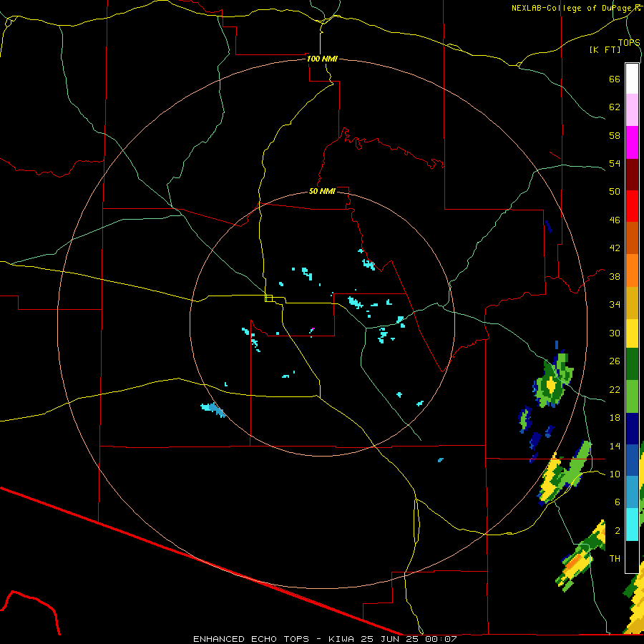Click the 00:07 timestamp in the caption
Screen dimensions: 644x644
pos(441,639)
